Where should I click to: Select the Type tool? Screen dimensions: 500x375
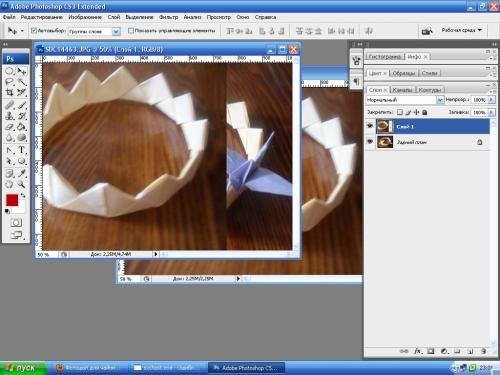point(22,150)
